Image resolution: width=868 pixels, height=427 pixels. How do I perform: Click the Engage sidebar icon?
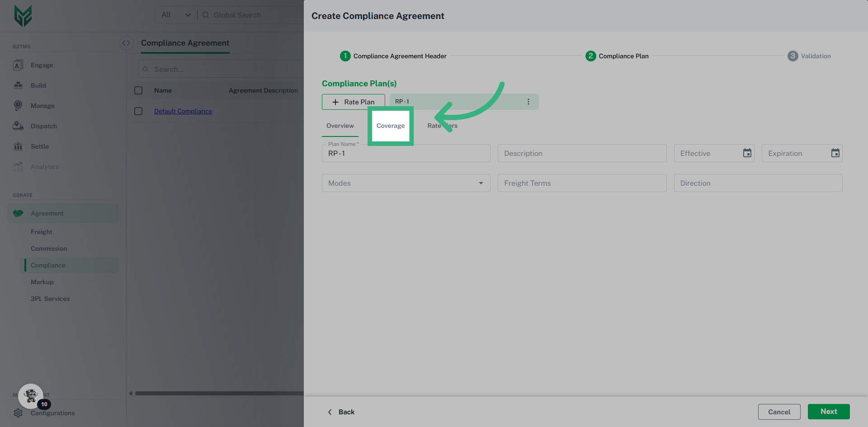(18, 65)
